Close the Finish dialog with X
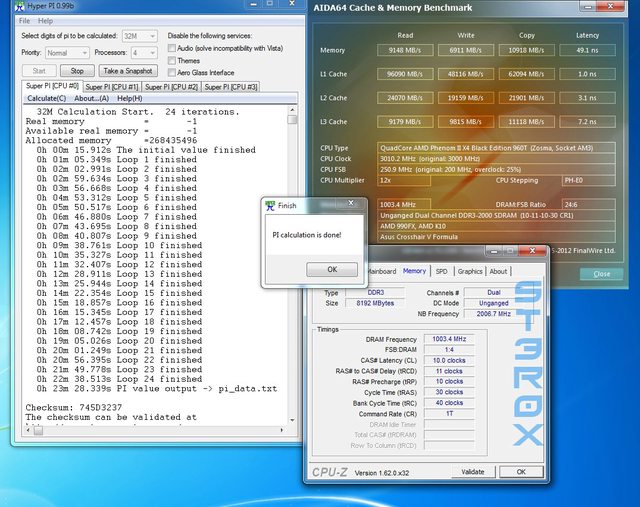Screen dimensions: 640x507 [x=351, y=203]
